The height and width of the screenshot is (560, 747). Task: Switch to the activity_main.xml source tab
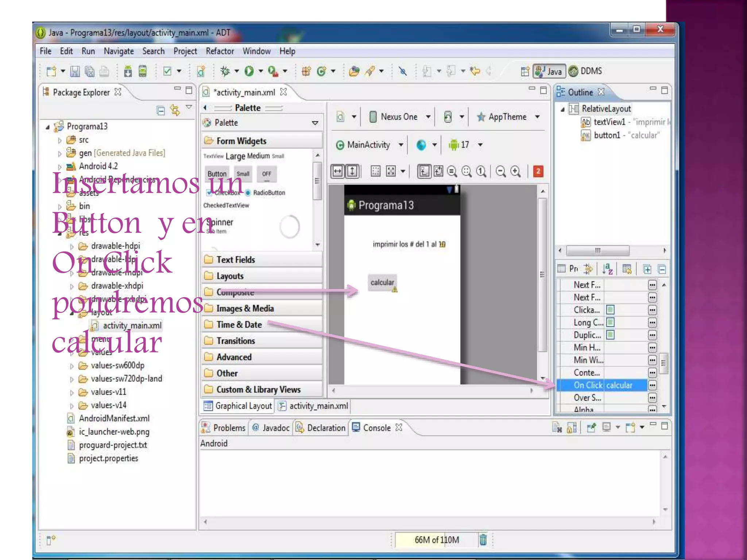click(313, 406)
